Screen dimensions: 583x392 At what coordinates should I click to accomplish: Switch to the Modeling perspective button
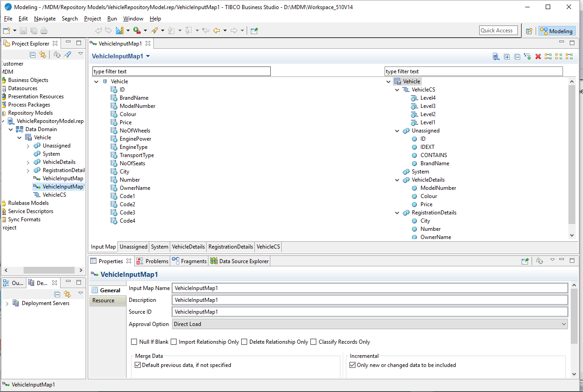point(556,31)
